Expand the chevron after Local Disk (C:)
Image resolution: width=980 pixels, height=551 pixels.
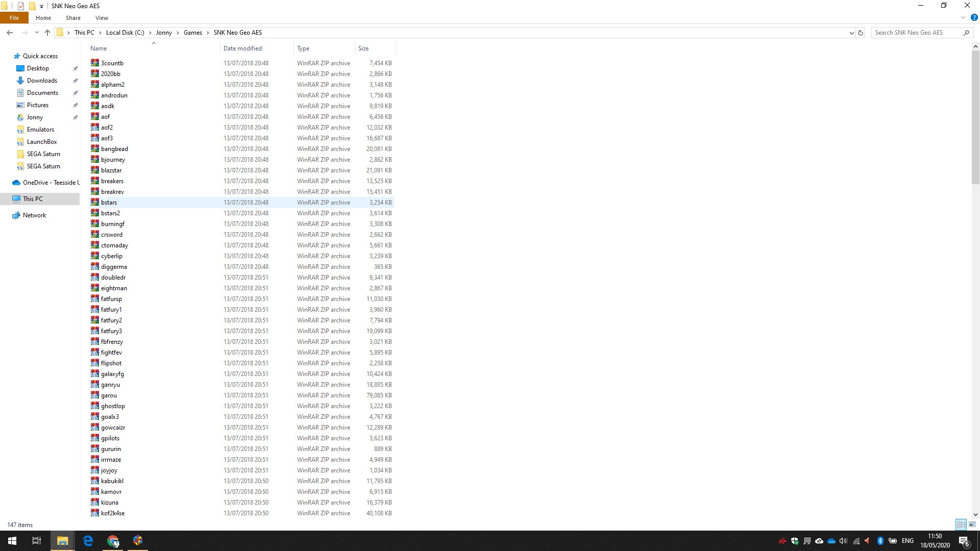(x=150, y=33)
